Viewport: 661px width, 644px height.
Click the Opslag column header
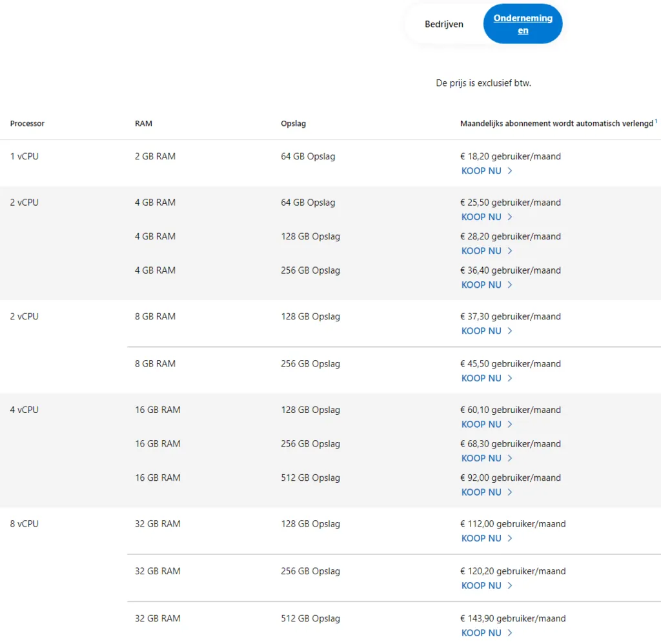point(293,123)
